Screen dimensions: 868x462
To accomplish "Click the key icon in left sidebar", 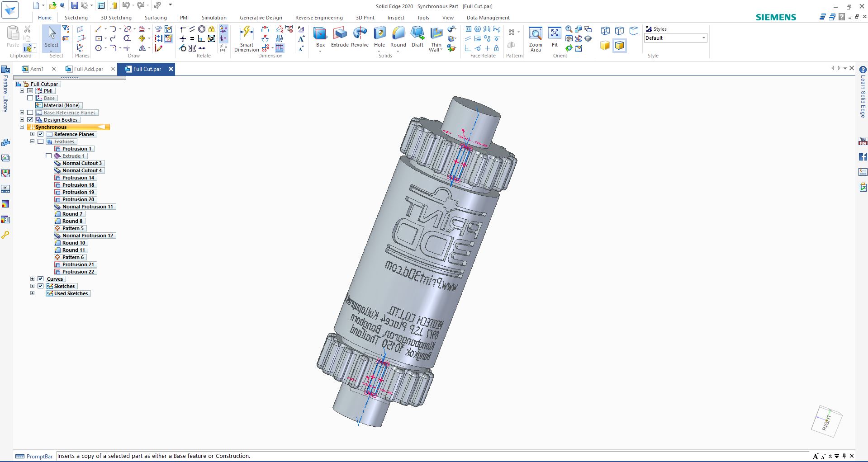I will (5, 235).
